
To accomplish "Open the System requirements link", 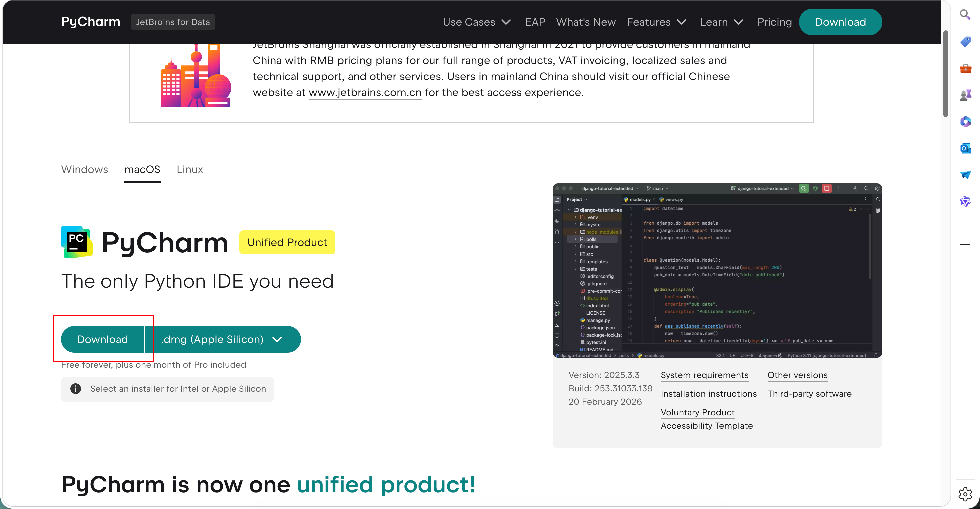I will (704, 375).
